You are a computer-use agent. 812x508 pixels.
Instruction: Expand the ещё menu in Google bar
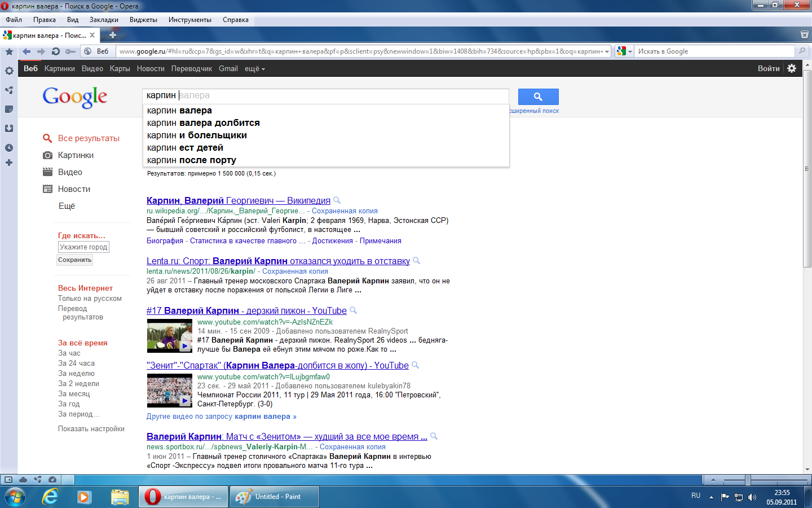coord(254,69)
